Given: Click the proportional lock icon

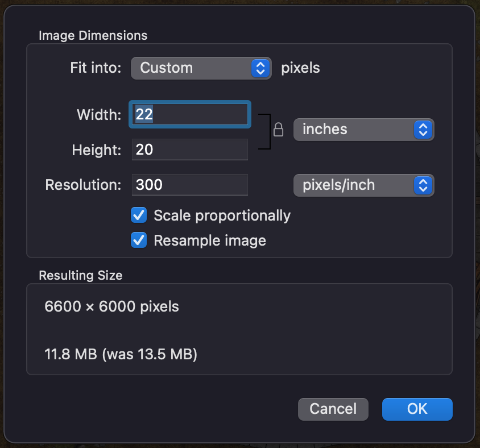Looking at the screenshot, I should [x=279, y=130].
